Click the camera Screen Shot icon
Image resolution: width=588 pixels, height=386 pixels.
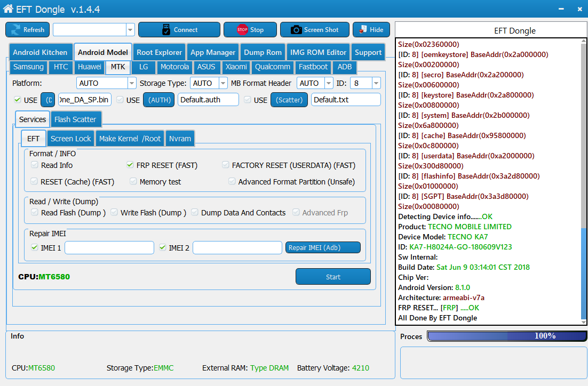pos(296,30)
